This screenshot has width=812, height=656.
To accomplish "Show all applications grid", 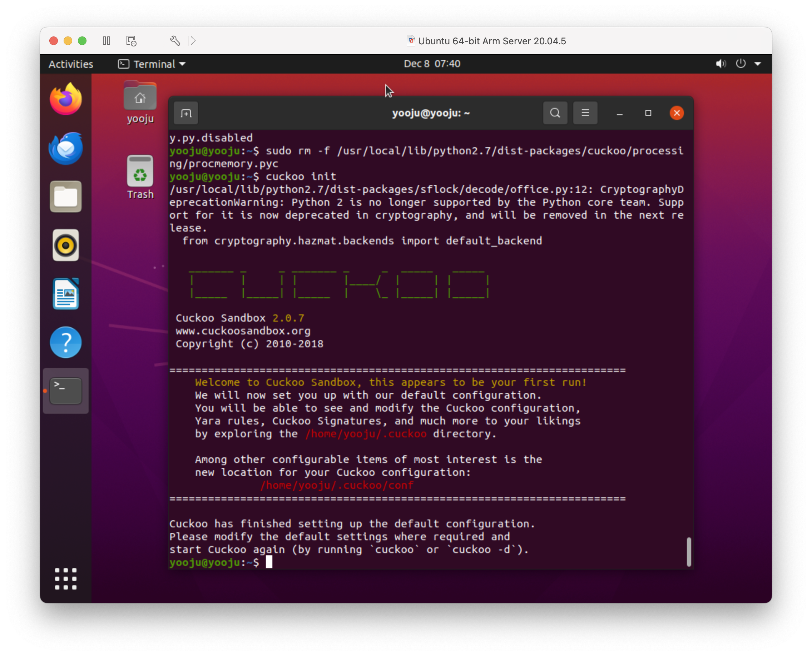I will 66,578.
